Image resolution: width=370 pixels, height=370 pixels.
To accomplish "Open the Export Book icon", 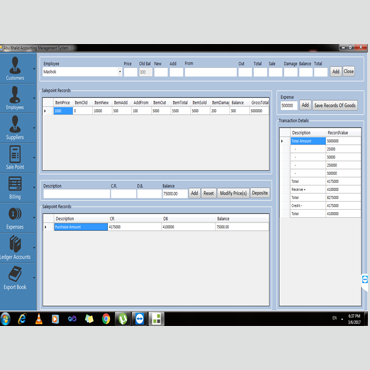I will [x=15, y=274].
